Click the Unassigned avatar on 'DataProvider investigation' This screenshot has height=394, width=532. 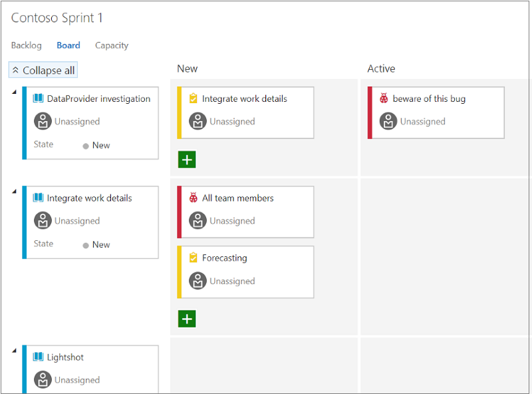pos(43,121)
